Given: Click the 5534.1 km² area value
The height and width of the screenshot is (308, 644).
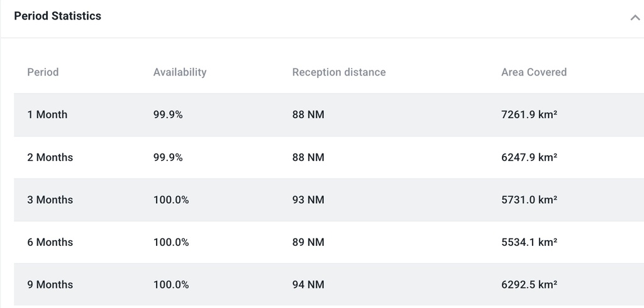Looking at the screenshot, I should coord(529,242).
